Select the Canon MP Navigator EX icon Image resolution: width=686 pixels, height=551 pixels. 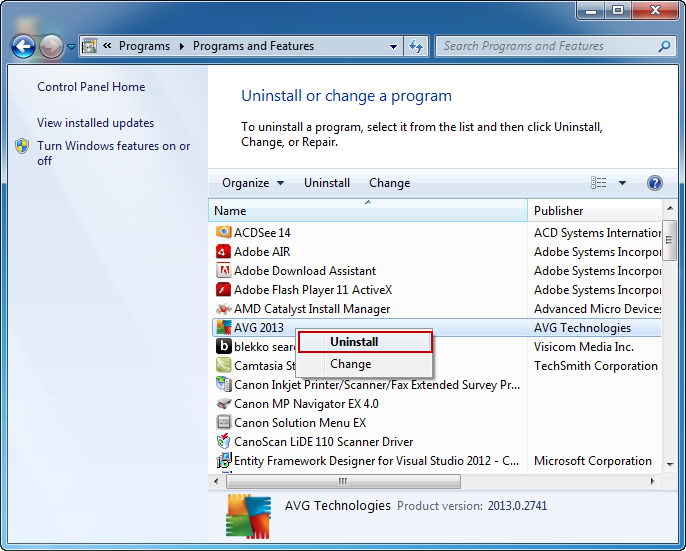pos(223,404)
